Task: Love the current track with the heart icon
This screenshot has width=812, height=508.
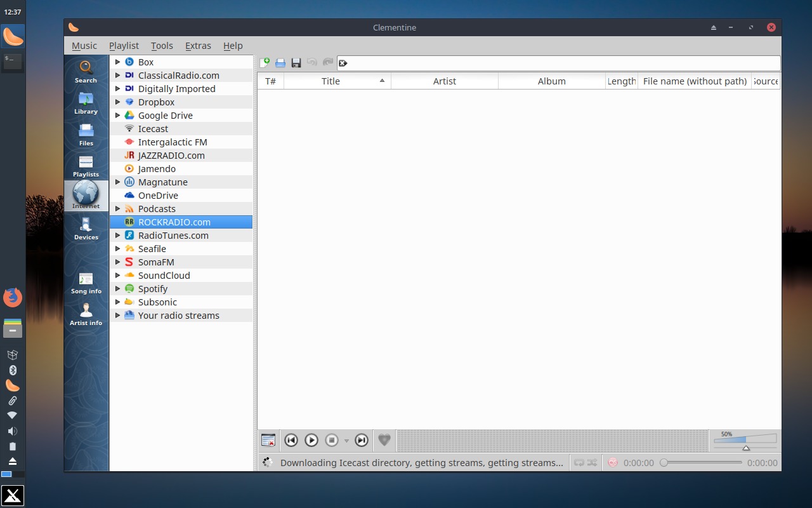Action: point(384,439)
